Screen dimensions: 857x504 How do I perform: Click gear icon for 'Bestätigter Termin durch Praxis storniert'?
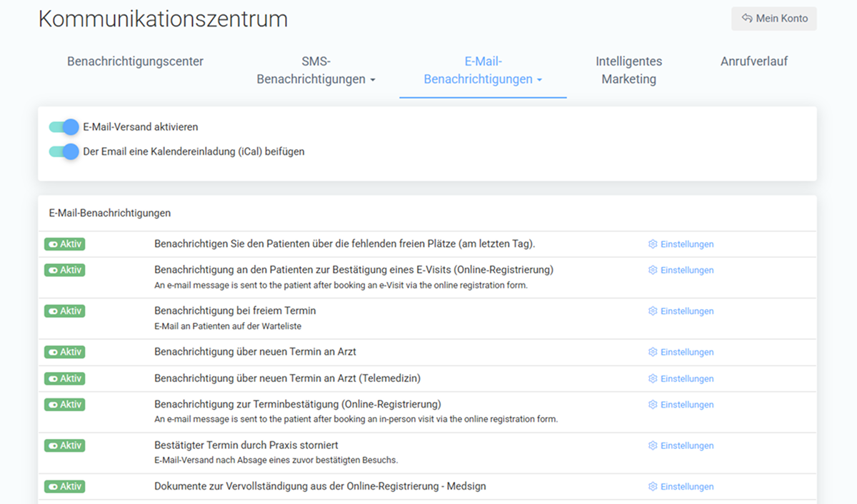pyautogui.click(x=652, y=445)
